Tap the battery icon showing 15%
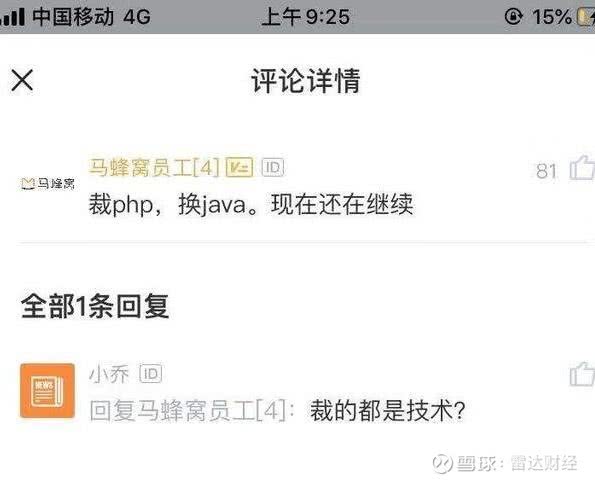The height and width of the screenshot is (481, 595). pos(586,17)
